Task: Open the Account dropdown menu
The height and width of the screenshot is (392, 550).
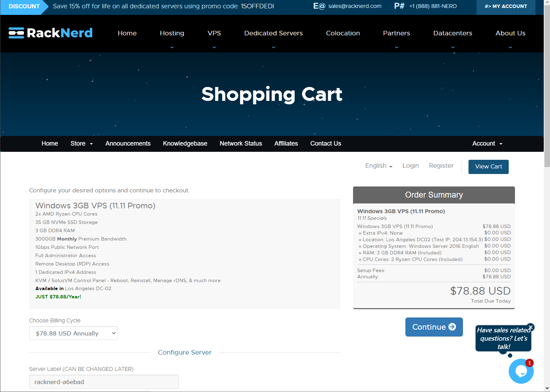Action: coord(487,143)
